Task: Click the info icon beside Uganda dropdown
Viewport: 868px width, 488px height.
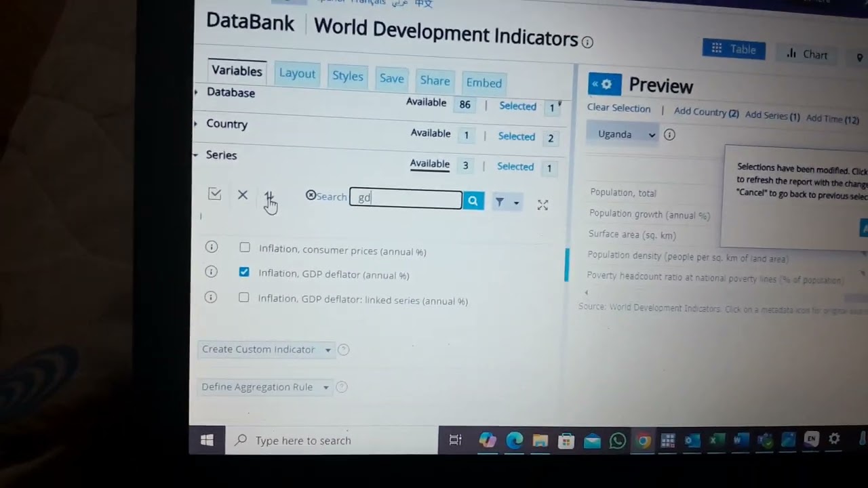Action: coord(669,135)
